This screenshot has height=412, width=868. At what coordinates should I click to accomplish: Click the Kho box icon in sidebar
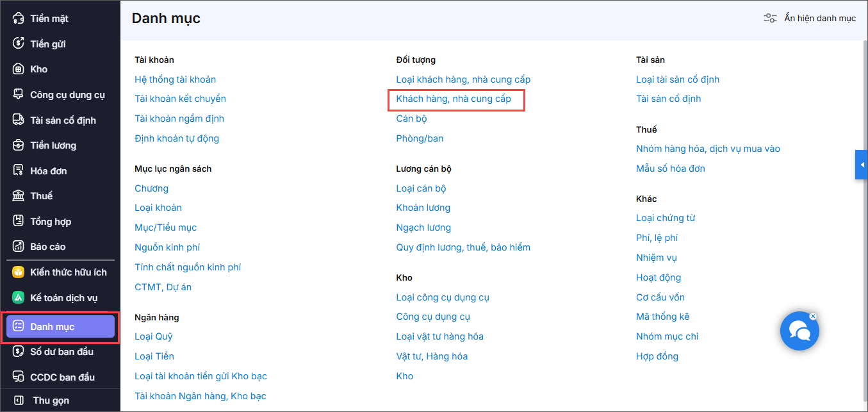[19, 69]
